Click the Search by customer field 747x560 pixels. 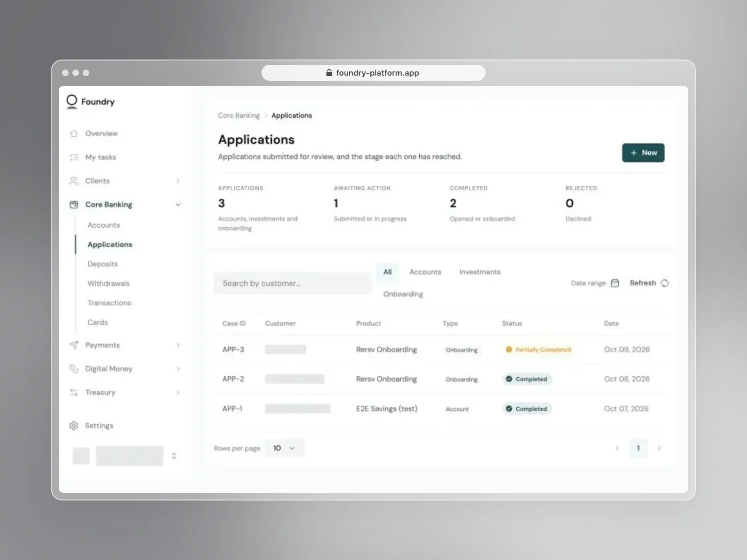(293, 283)
